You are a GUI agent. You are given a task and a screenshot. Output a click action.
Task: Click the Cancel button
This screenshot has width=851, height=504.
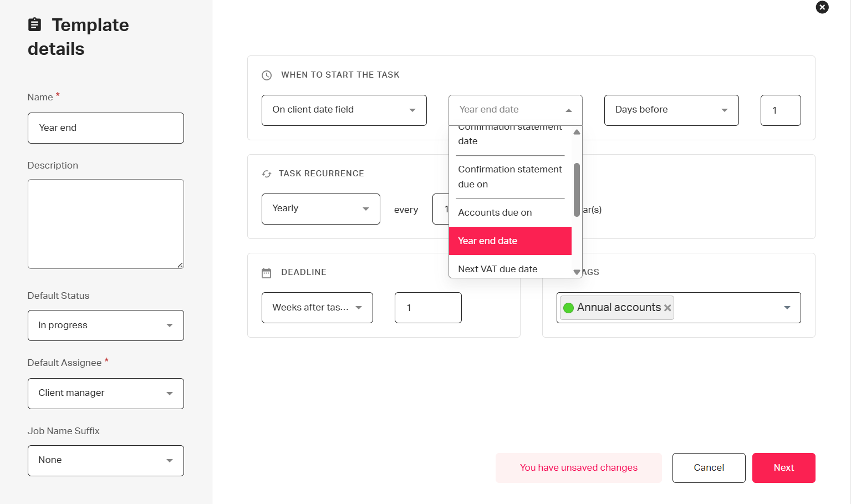[709, 468]
